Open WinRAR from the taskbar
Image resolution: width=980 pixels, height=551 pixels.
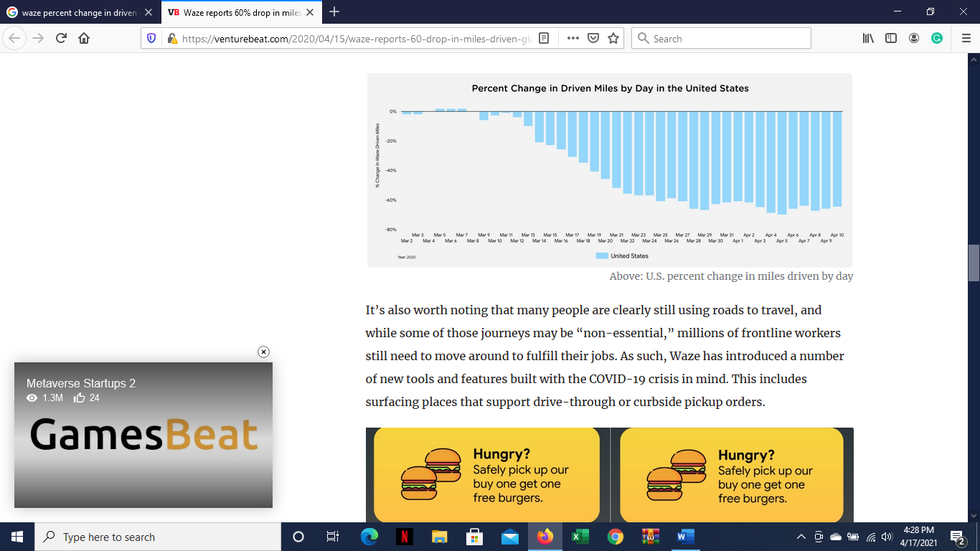coord(651,537)
